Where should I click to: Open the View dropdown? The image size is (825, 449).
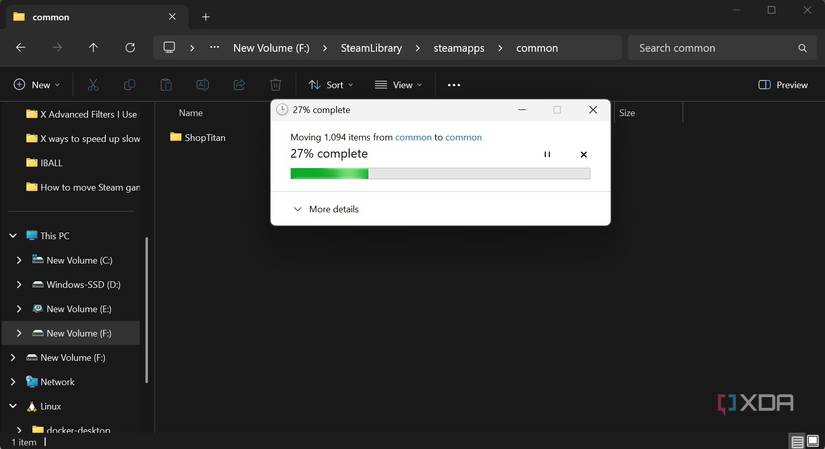[398, 85]
